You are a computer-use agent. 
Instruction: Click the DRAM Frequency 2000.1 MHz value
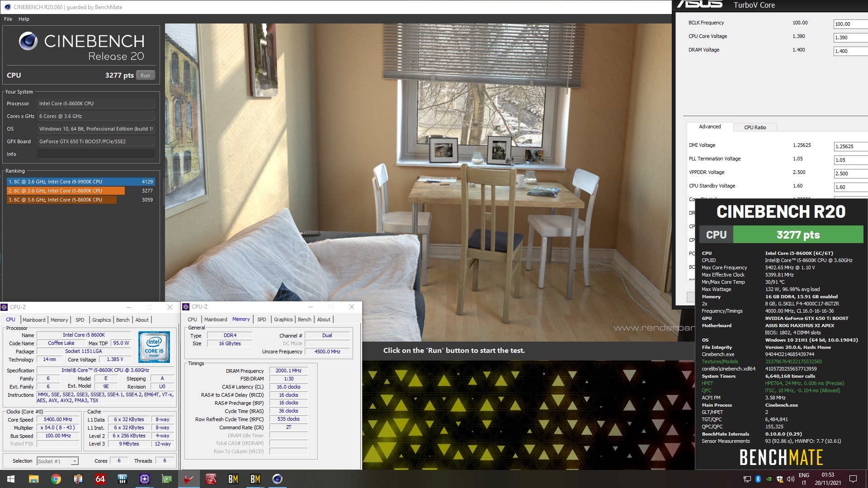coord(288,371)
